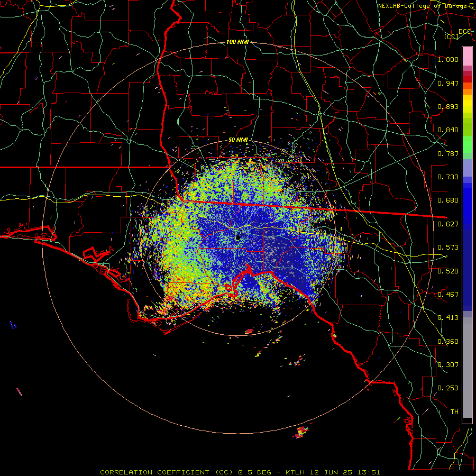Click the 0.947 scale value
The height and width of the screenshot is (476, 476).
click(x=448, y=83)
